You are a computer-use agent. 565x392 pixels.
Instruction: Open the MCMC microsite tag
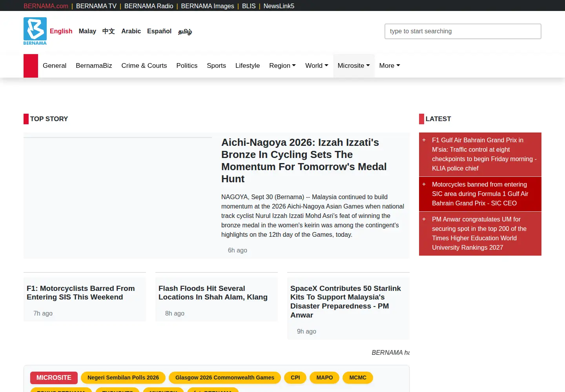point(358,377)
